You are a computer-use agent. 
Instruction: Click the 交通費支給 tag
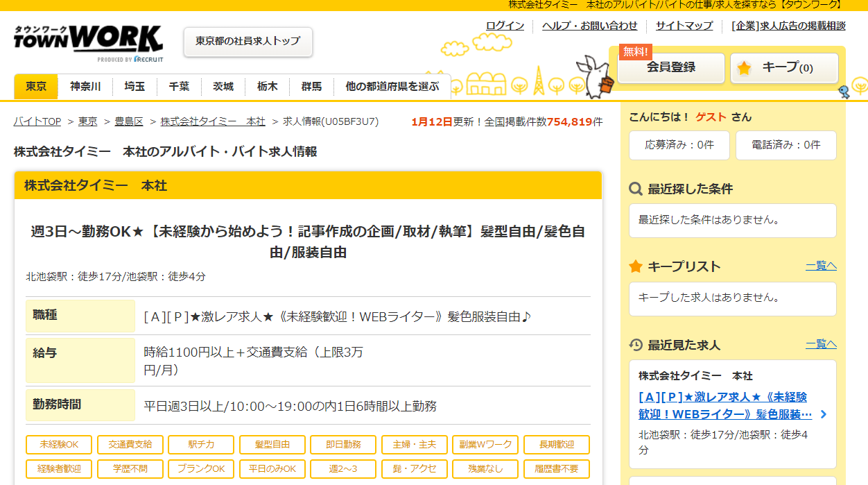pyautogui.click(x=130, y=445)
